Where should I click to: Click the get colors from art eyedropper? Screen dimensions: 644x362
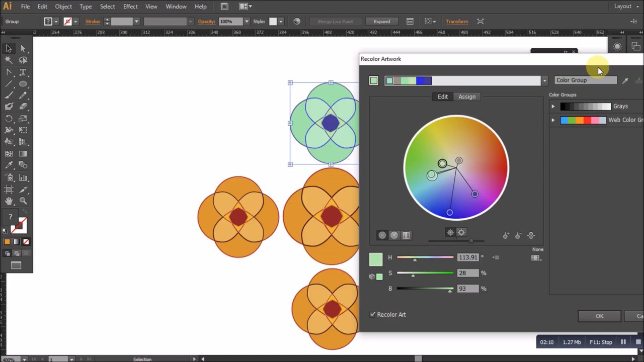pyautogui.click(x=625, y=80)
